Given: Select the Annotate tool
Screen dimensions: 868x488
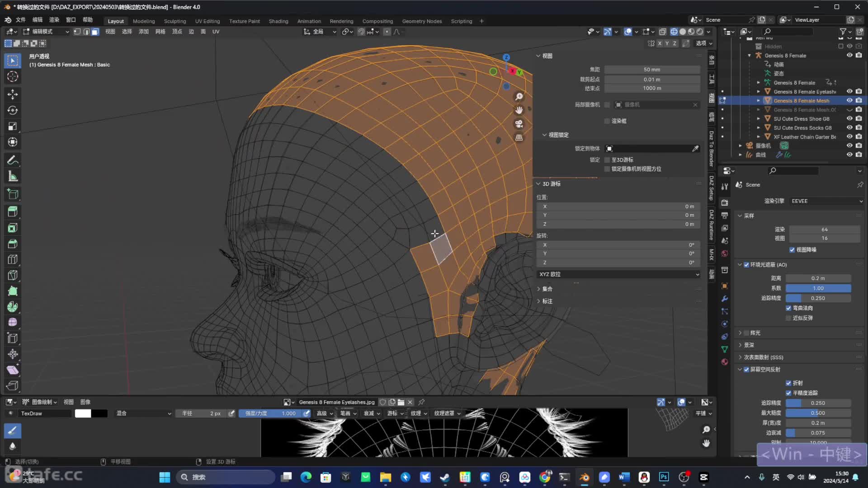Looking at the screenshot, I should (x=13, y=160).
